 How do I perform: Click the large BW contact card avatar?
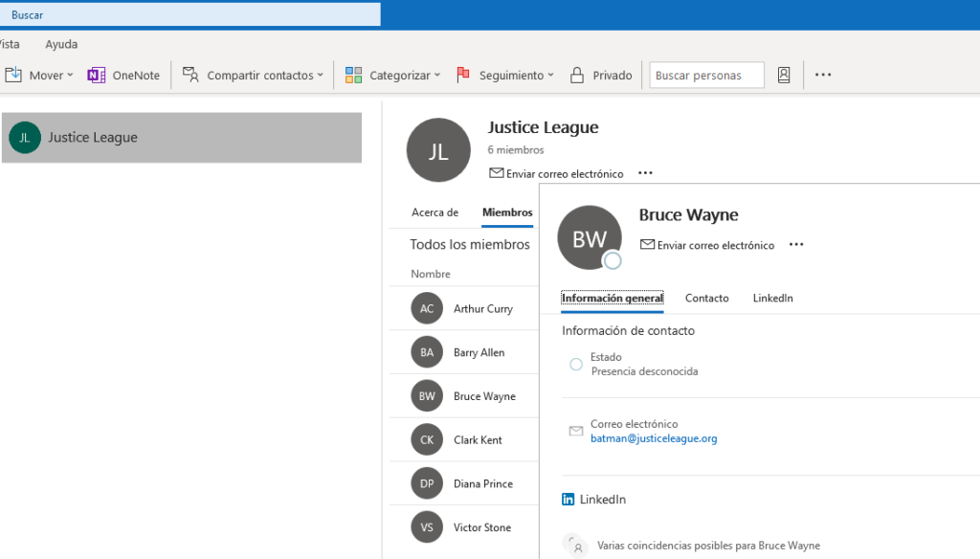point(590,237)
